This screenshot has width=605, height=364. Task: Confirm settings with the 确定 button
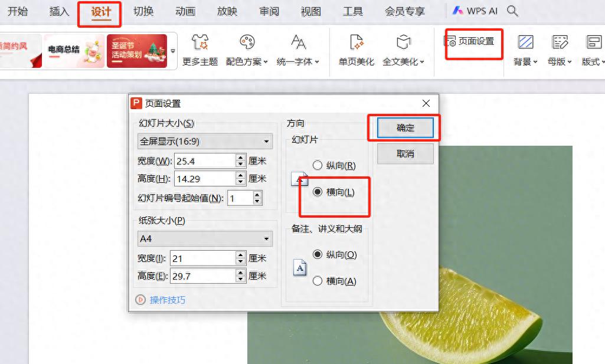[x=404, y=128]
